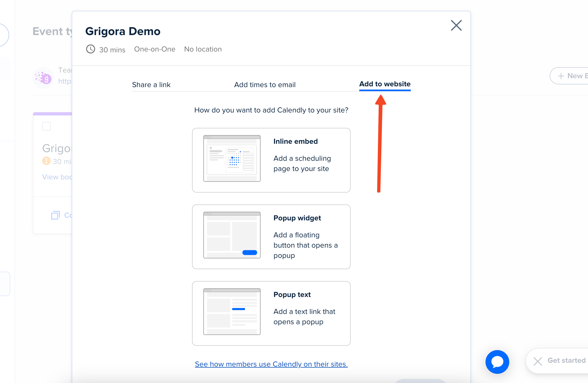Open the View booking page link
Screen dimensions: 588x383
(57, 177)
